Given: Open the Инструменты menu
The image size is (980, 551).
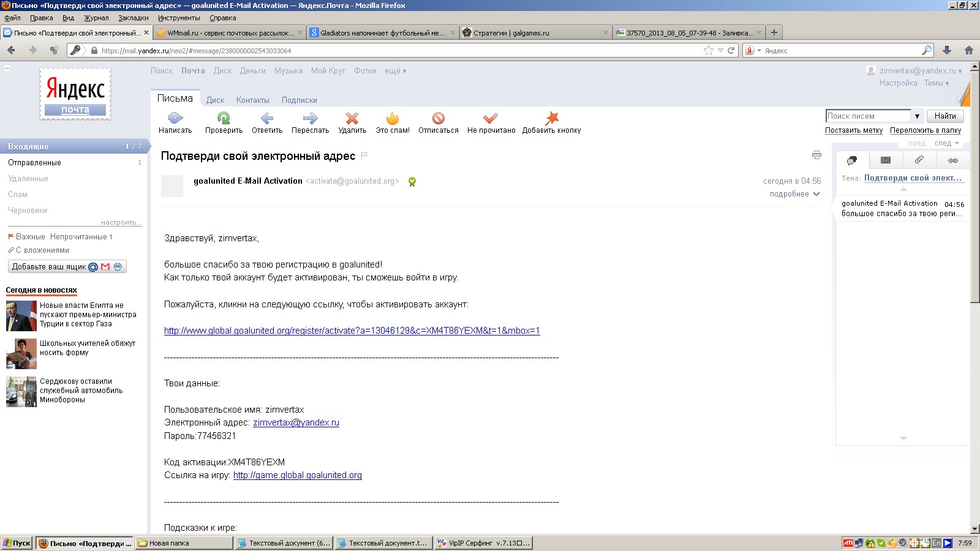Looking at the screenshot, I should [x=179, y=18].
